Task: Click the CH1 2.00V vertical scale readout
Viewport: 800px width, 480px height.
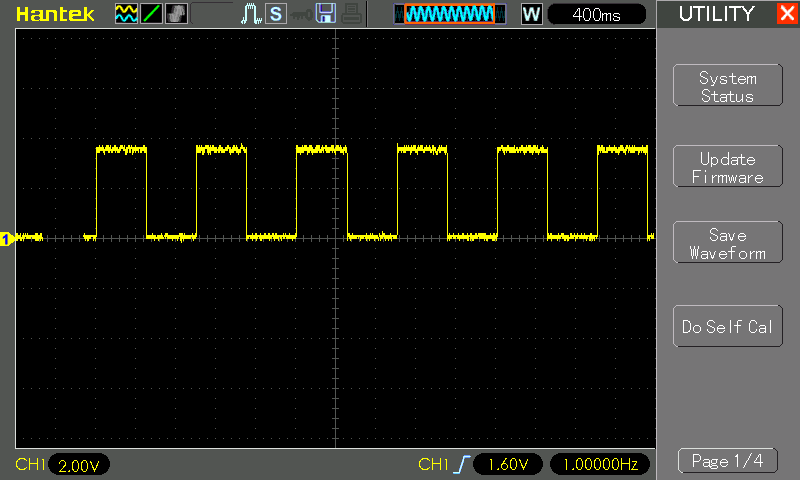Action: (78, 465)
